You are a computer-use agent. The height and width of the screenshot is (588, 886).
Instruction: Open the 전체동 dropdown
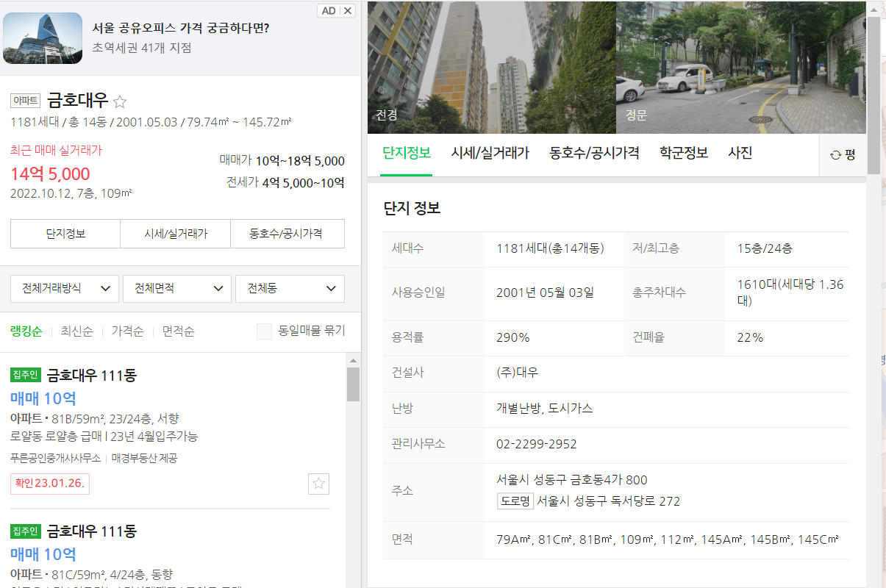(x=290, y=289)
